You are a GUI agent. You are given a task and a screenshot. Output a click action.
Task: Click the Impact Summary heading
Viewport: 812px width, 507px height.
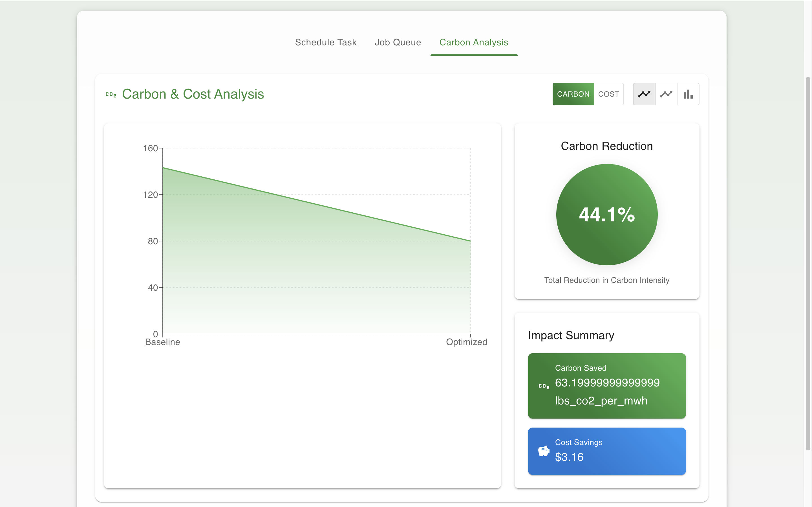pos(571,335)
